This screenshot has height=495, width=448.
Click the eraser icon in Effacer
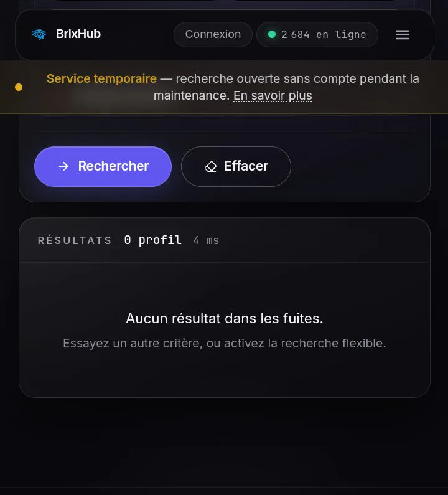click(211, 166)
